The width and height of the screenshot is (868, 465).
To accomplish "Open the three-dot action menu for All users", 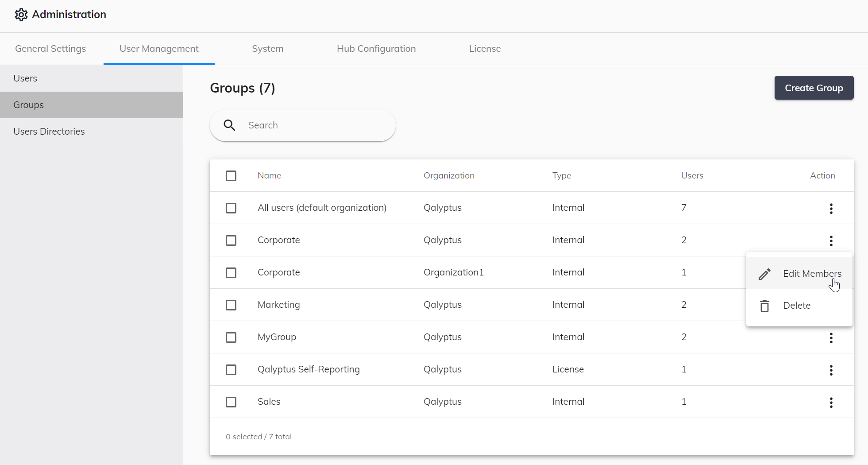I will point(831,208).
